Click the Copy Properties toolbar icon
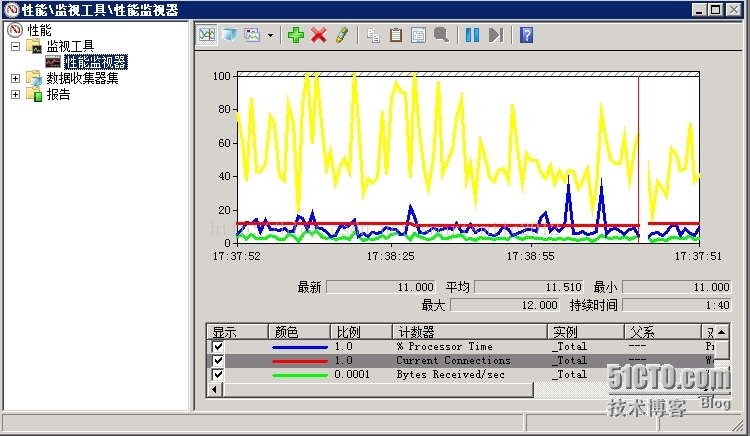 (x=373, y=35)
